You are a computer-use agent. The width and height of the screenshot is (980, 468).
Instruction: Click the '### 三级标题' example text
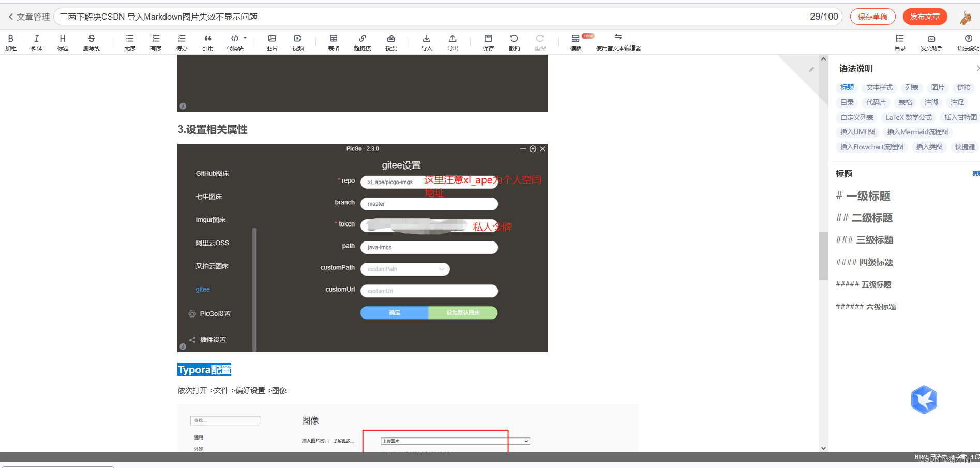click(864, 240)
